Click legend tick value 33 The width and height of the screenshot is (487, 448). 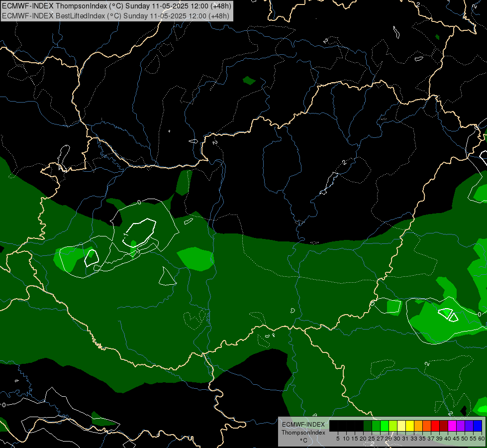pyautogui.click(x=414, y=439)
